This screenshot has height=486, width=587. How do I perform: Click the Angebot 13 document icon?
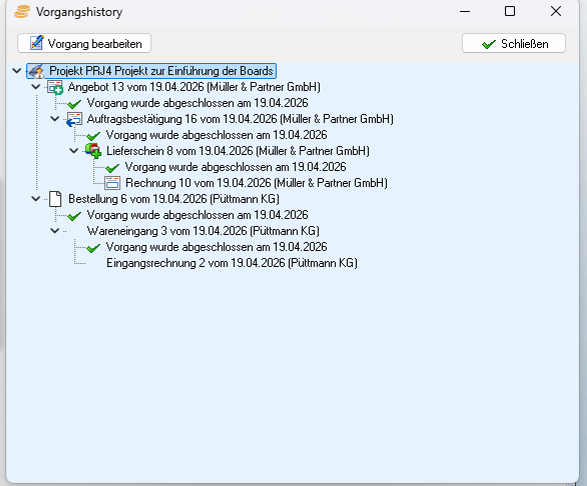click(x=55, y=87)
